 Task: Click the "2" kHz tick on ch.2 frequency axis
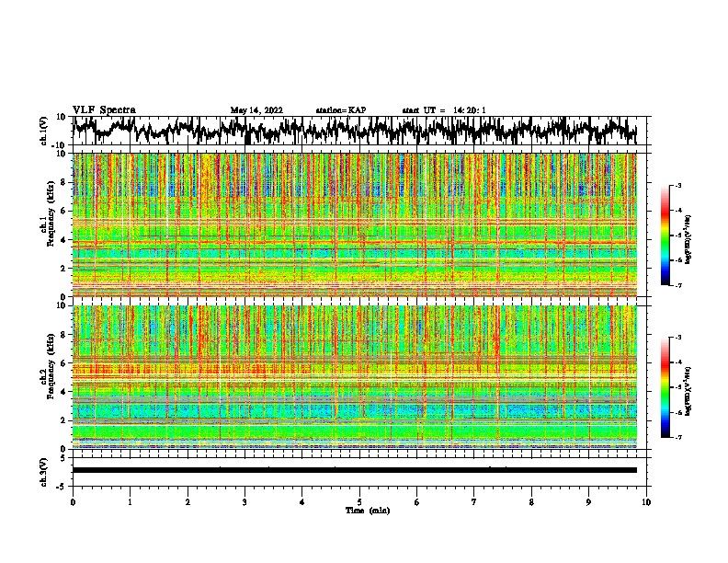[x=64, y=420]
